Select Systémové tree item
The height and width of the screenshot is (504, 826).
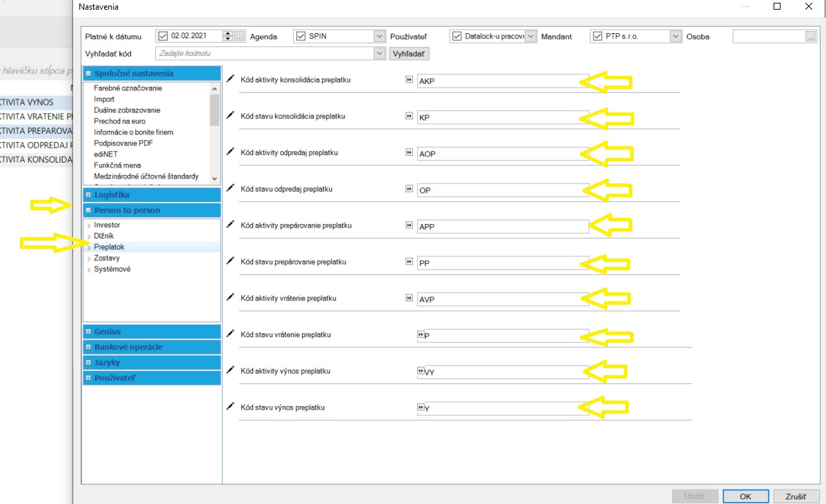(x=112, y=269)
